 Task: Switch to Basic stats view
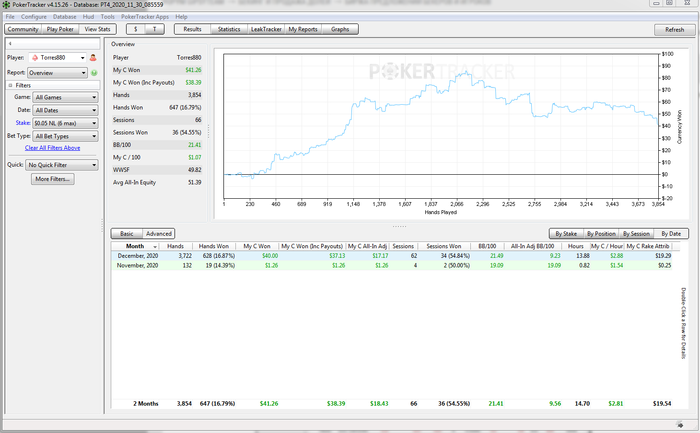[127, 234]
